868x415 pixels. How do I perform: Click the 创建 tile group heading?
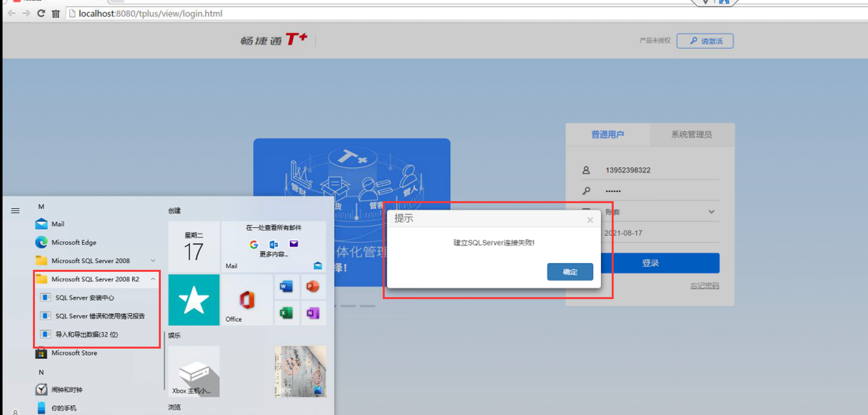pos(174,211)
